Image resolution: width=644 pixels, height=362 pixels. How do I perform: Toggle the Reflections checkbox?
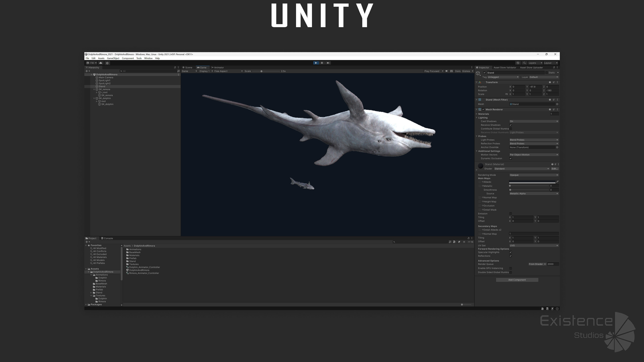[511, 256]
